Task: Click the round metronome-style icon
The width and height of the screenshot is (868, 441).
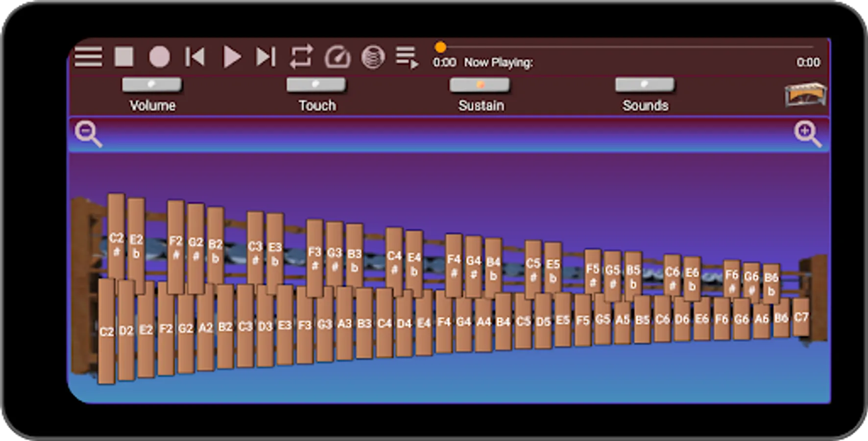Action: point(373,57)
